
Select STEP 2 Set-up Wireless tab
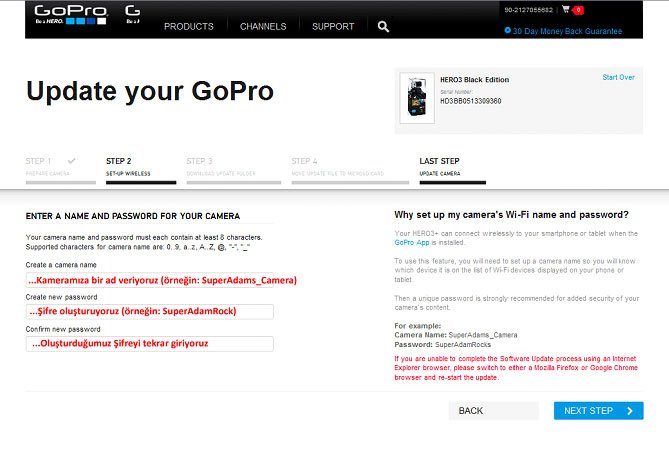click(x=141, y=170)
